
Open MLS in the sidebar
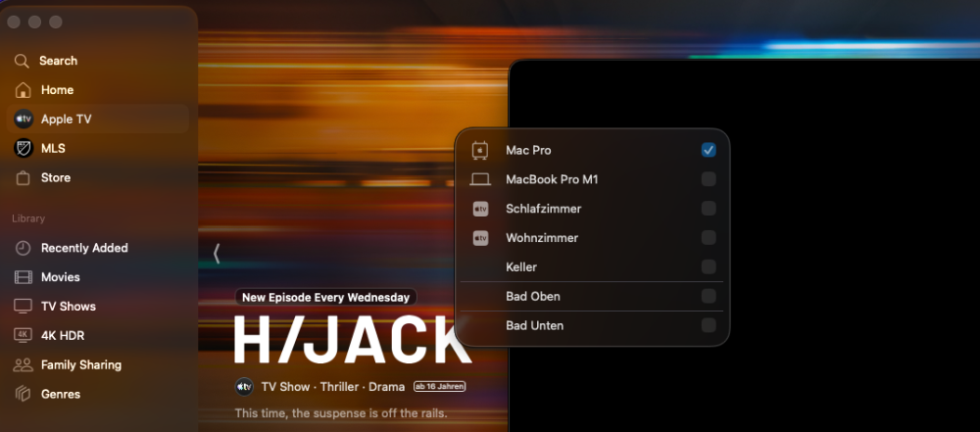97,148
